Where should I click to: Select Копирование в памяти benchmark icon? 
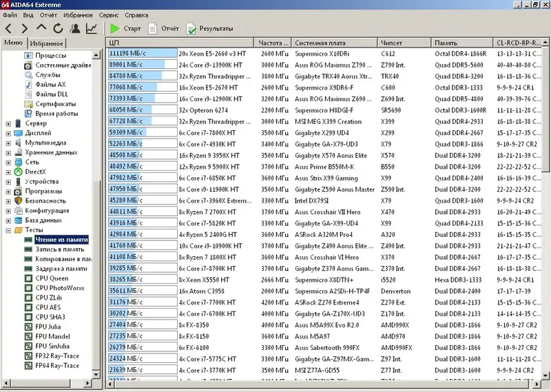pos(28,259)
